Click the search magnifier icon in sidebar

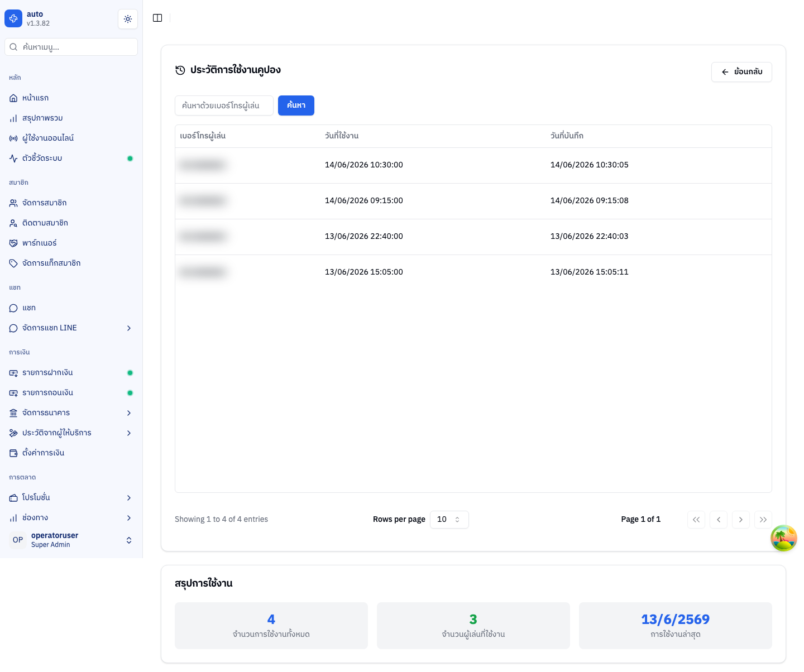[x=13, y=47]
